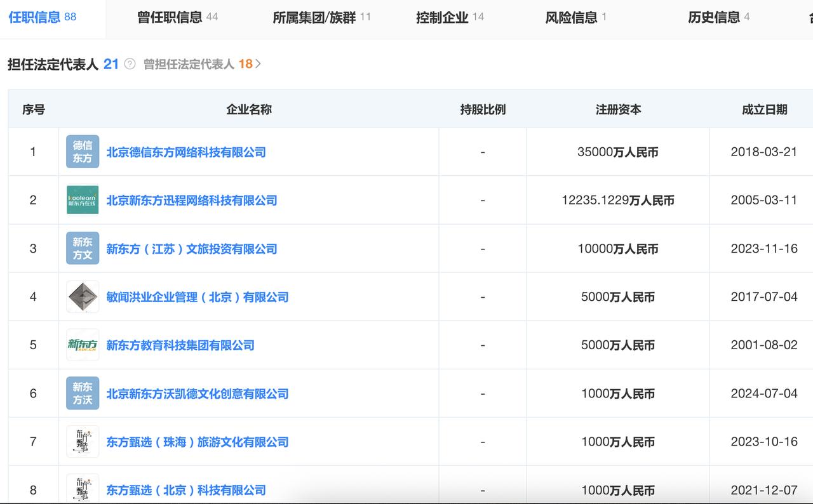
Task: Click 1000万人民币 in the 沃凯德 row
Action: point(618,394)
